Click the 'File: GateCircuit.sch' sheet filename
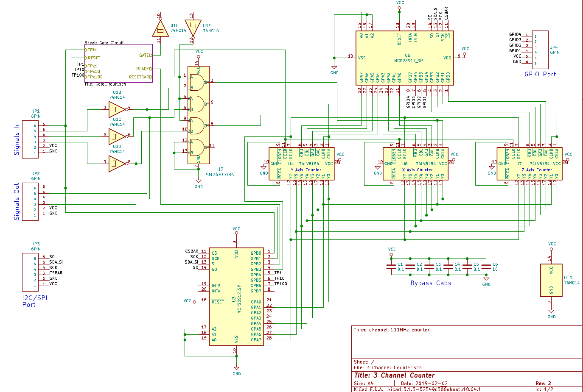The height and width of the screenshot is (392, 583). pyautogui.click(x=105, y=84)
